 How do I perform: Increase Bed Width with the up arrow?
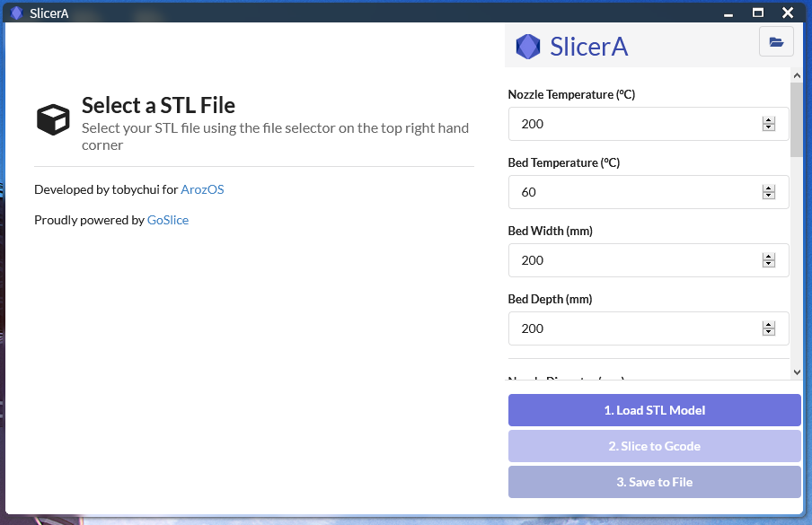click(769, 257)
